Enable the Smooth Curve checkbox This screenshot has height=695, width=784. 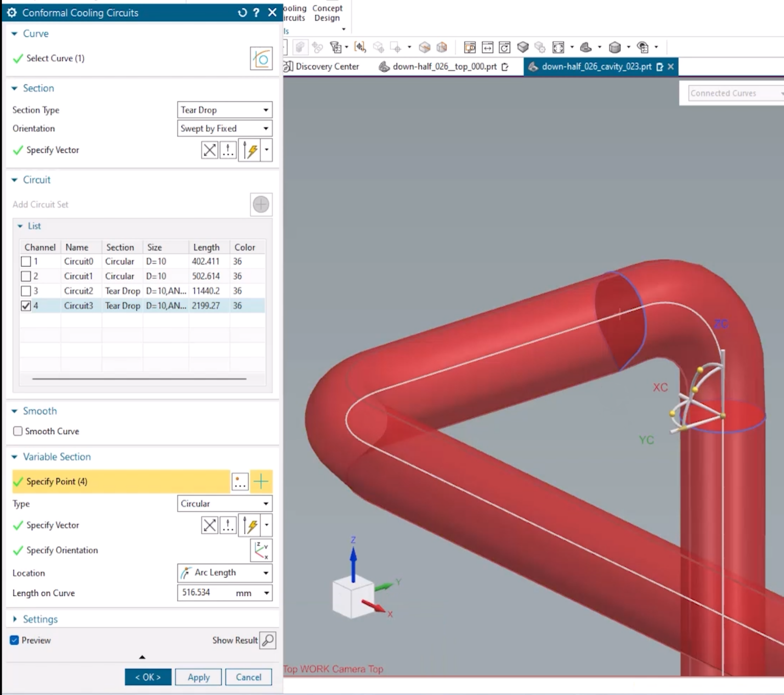[x=17, y=431]
